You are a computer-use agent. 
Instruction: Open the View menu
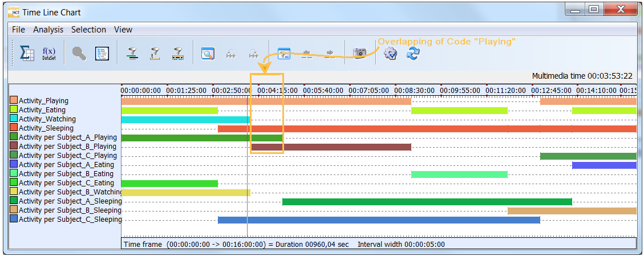click(x=123, y=30)
